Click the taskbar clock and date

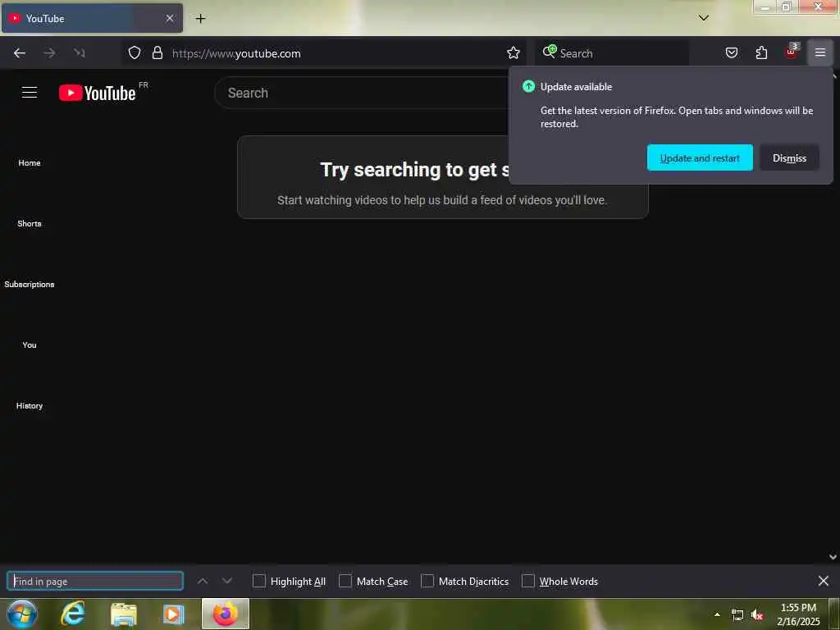coord(798,614)
